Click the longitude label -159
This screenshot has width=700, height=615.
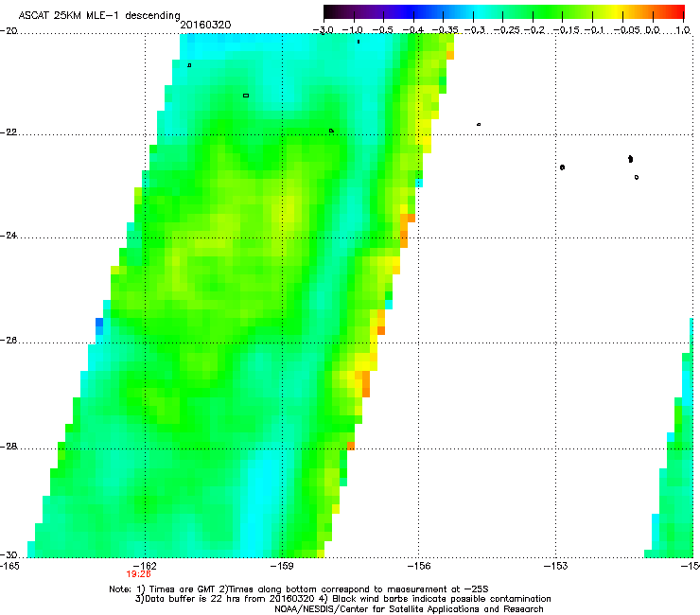[x=282, y=566]
